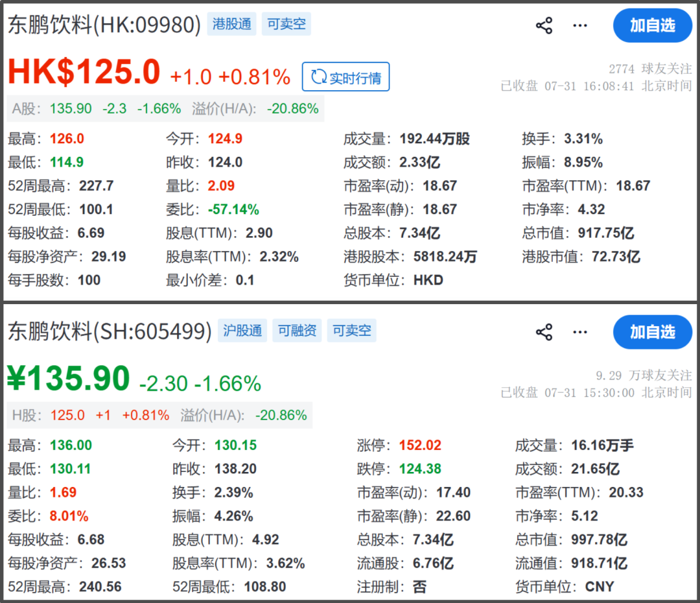Viewport: 700px width, 603px height.
Task: Click 成交额 21.65亿 value
Action: [595, 469]
